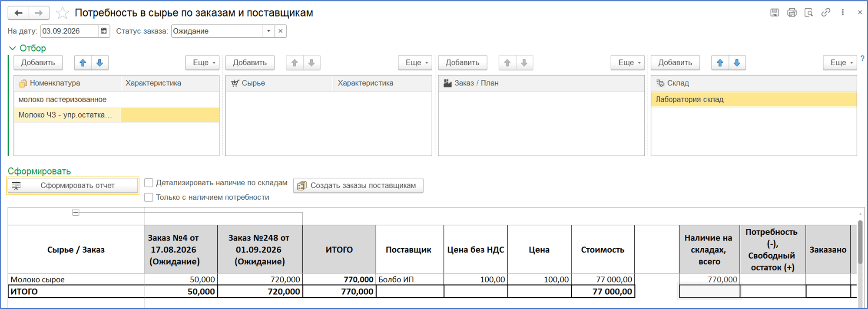Click the Сформировать отчет button
This screenshot has width=868, height=309.
coord(73,185)
